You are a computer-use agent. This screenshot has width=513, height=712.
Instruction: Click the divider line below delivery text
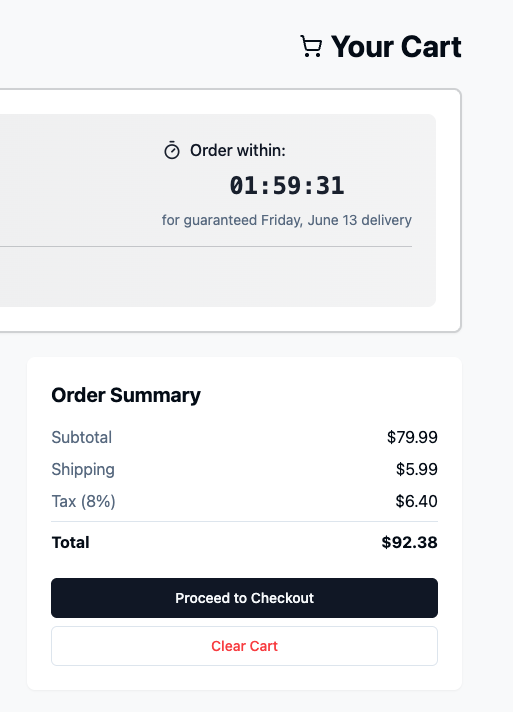206,247
